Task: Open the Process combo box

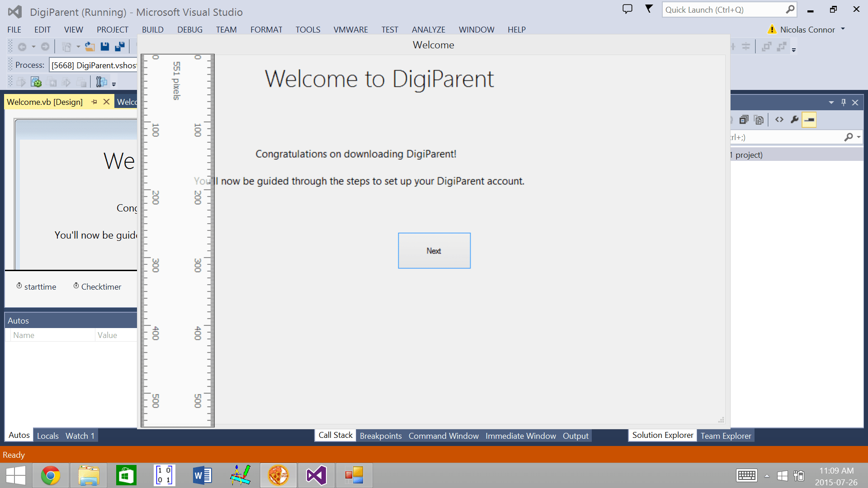Action: [93, 65]
